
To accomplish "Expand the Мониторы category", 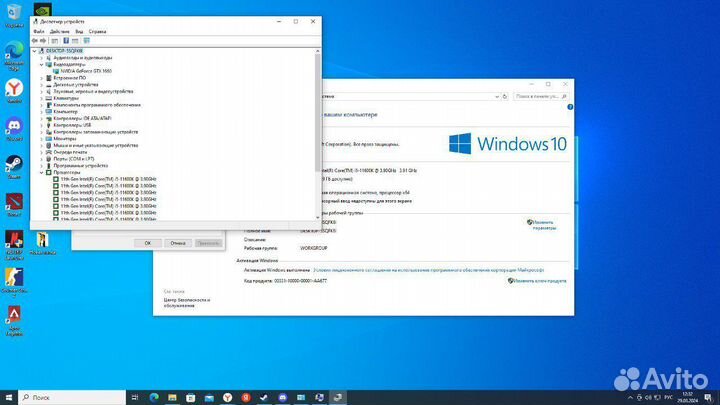I will click(41, 139).
